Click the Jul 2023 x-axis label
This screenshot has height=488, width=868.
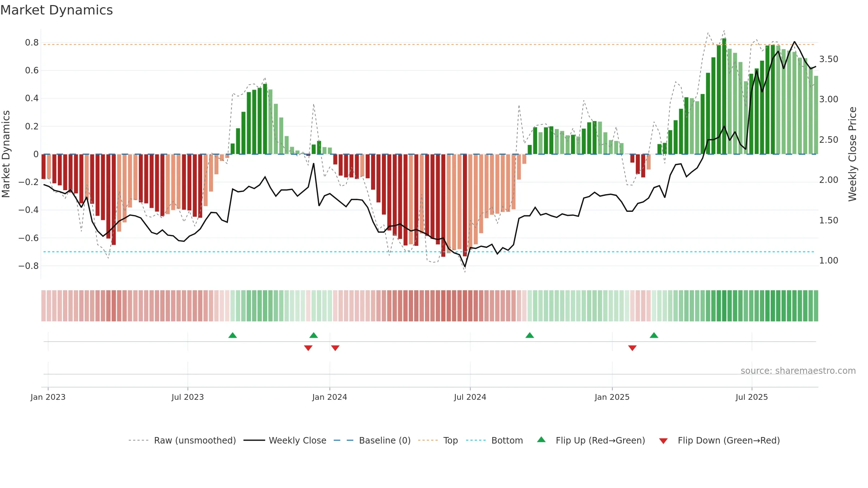click(x=188, y=397)
